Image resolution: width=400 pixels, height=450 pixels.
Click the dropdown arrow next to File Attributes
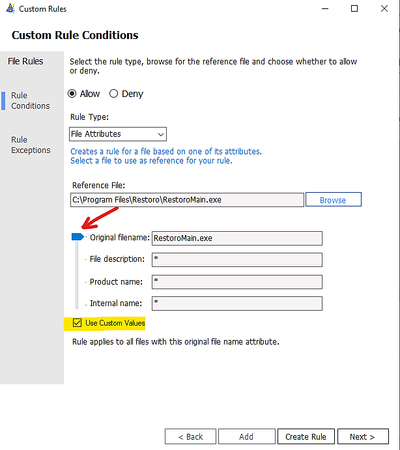[161, 134]
